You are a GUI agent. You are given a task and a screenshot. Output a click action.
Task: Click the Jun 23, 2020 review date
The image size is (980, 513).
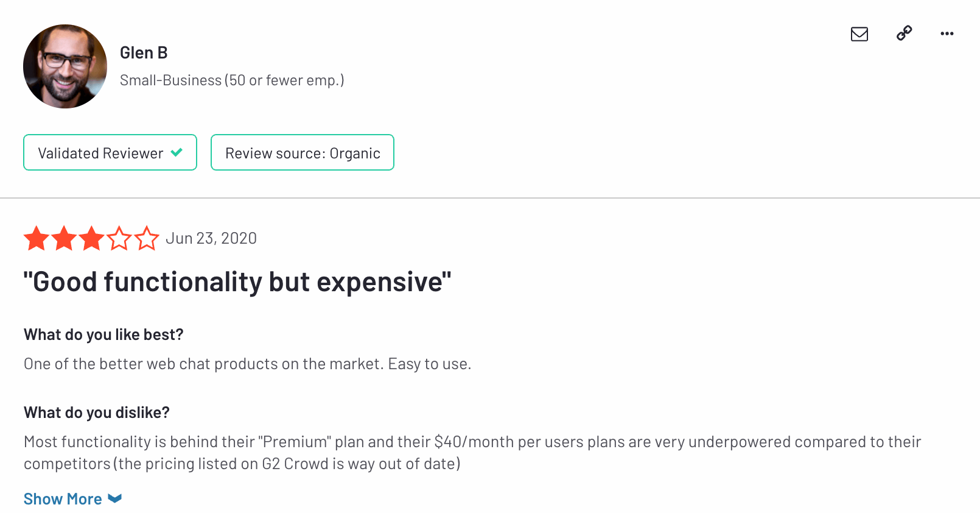tap(211, 238)
